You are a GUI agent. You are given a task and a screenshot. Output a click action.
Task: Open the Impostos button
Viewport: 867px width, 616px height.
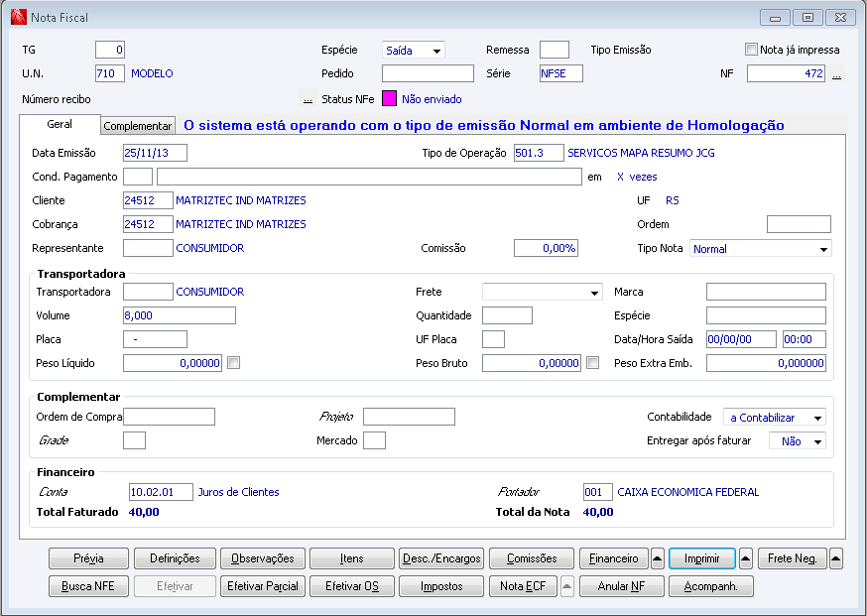[x=441, y=586]
